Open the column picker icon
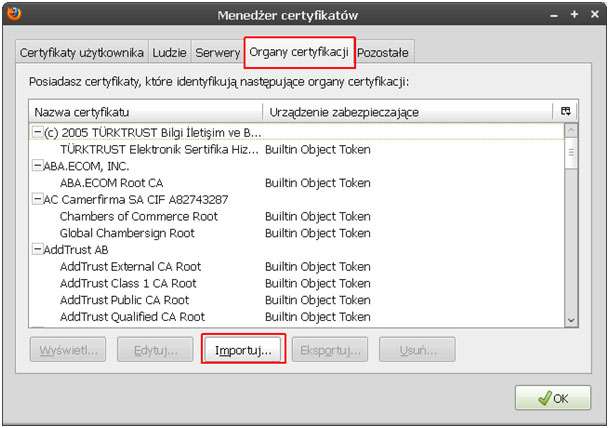 [x=566, y=111]
